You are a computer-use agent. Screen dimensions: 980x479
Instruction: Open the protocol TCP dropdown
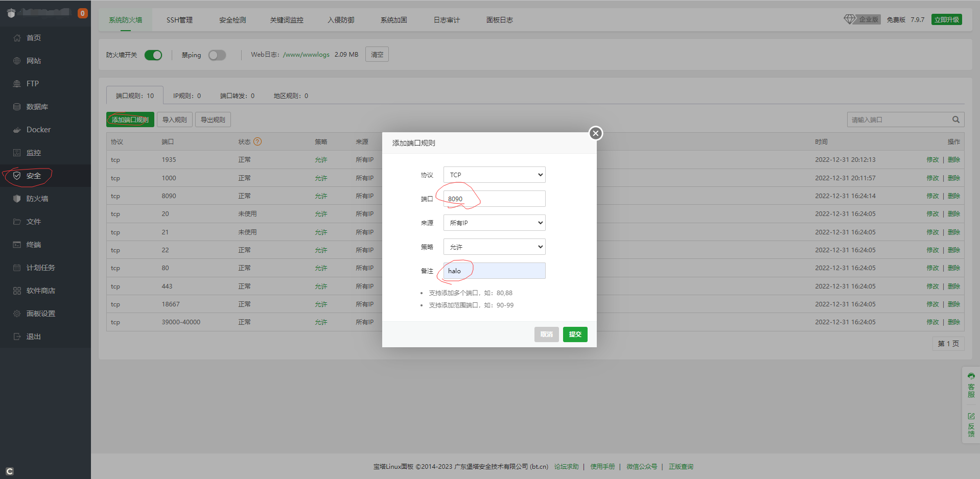[x=494, y=175]
